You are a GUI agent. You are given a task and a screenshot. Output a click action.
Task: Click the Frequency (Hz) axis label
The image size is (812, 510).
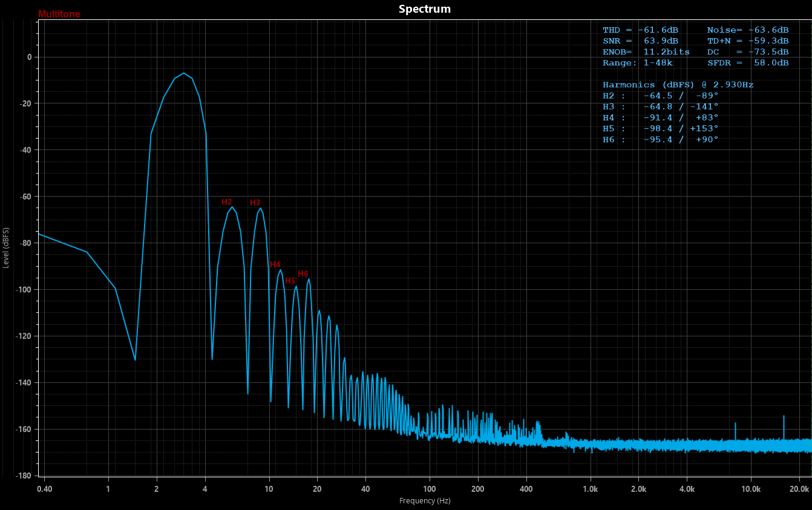(x=425, y=501)
